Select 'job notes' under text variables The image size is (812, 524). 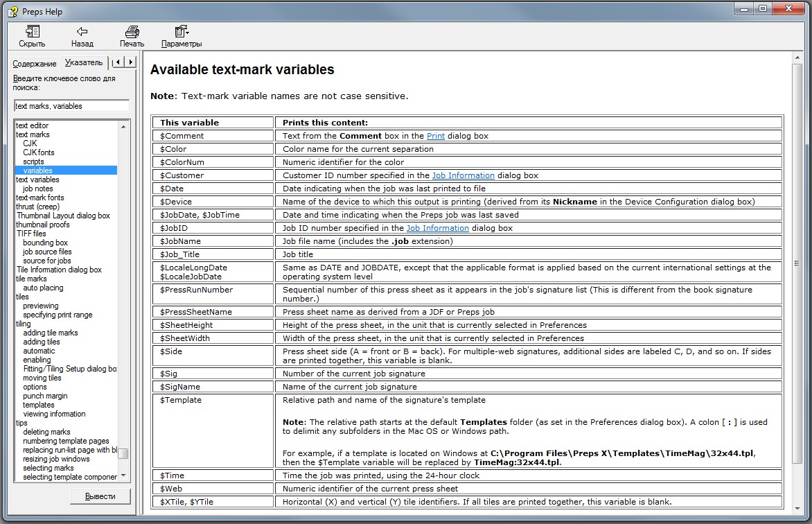[x=38, y=189]
